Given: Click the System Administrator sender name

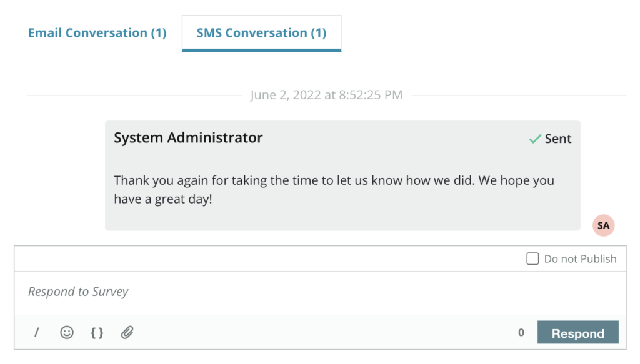Looking at the screenshot, I should point(188,138).
